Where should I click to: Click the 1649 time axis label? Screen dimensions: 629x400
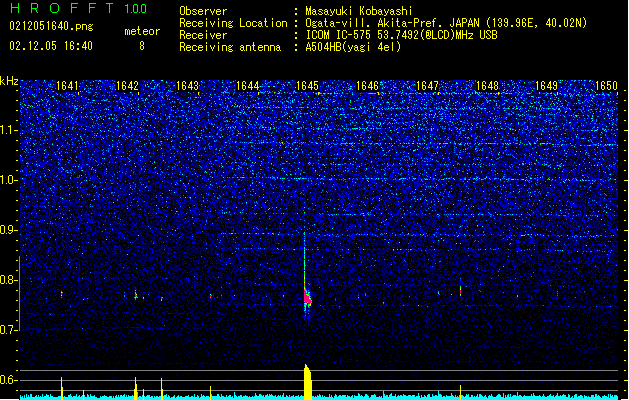coord(546,86)
